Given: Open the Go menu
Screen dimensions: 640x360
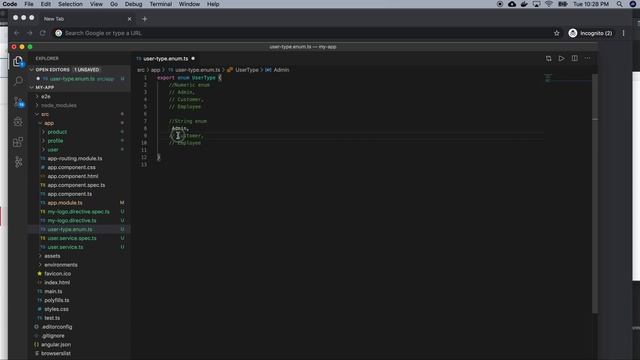Looking at the screenshot, I should (114, 4).
